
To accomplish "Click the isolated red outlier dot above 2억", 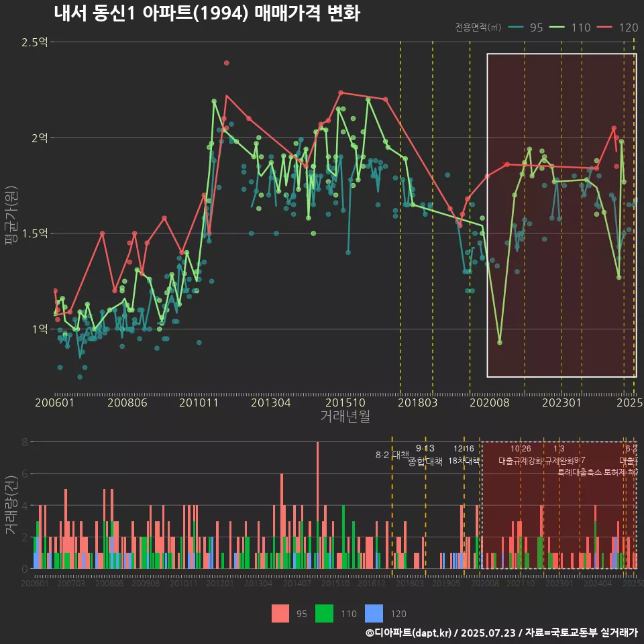I will click(x=226, y=63).
